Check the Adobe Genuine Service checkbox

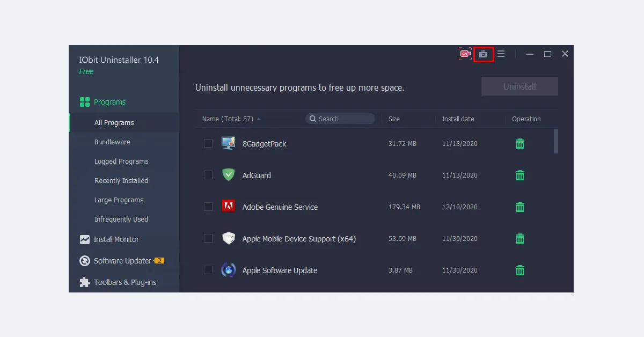(208, 207)
